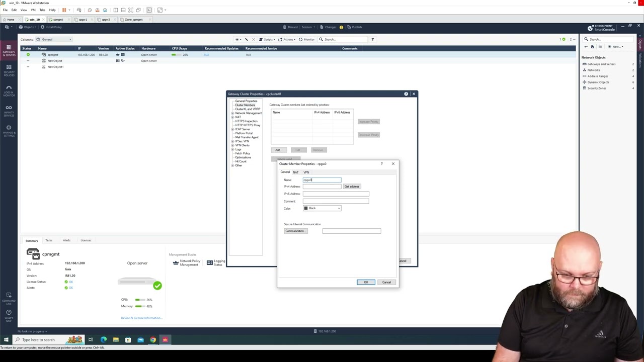
Task: Expand IPSec VPN tree node
Action: tap(232, 141)
